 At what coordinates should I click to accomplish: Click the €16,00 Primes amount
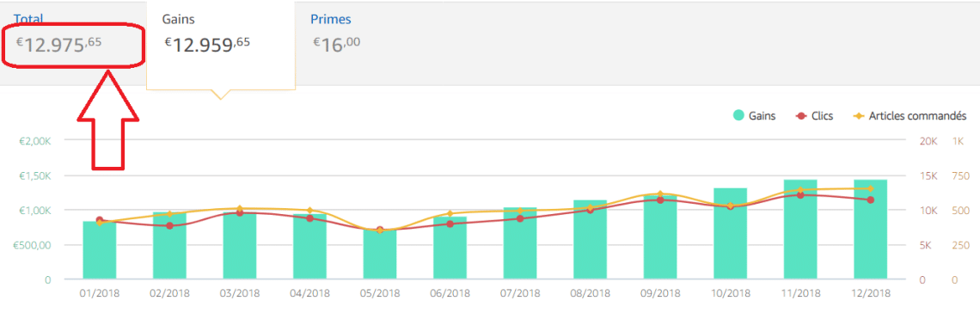pyautogui.click(x=336, y=44)
